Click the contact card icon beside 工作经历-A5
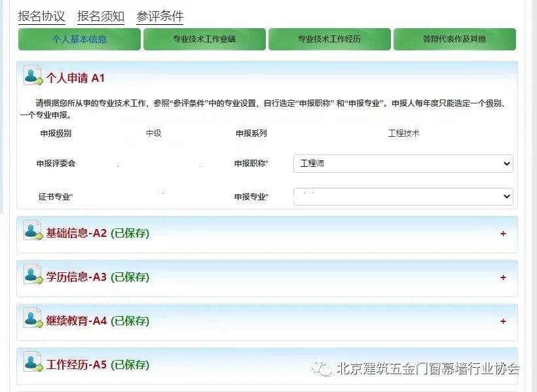Image resolution: width=537 pixels, height=392 pixels. click(x=31, y=365)
